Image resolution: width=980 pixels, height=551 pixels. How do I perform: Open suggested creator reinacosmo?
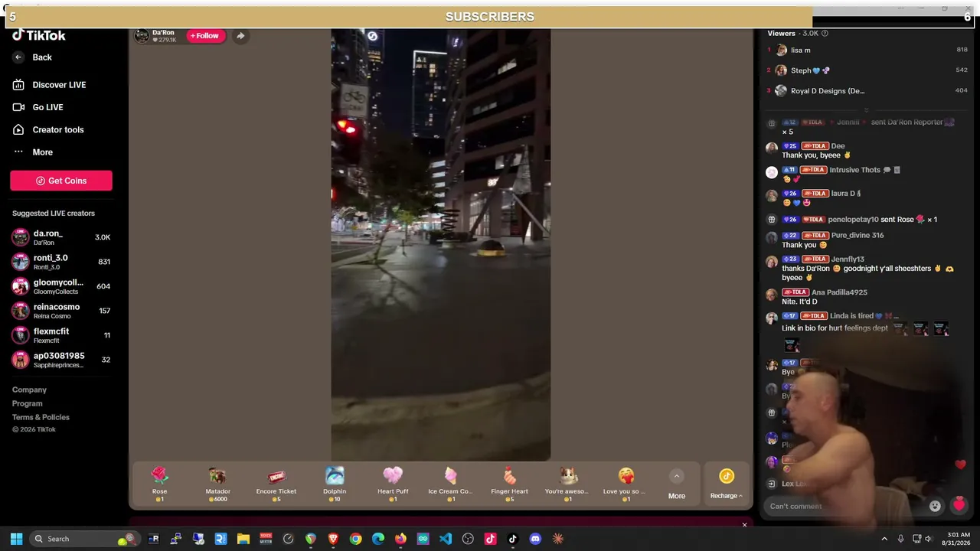click(x=61, y=311)
